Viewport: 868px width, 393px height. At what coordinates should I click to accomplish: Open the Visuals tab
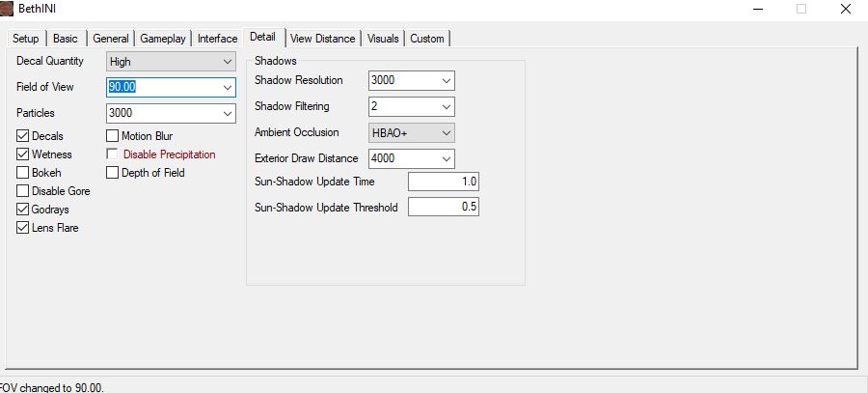tap(383, 39)
